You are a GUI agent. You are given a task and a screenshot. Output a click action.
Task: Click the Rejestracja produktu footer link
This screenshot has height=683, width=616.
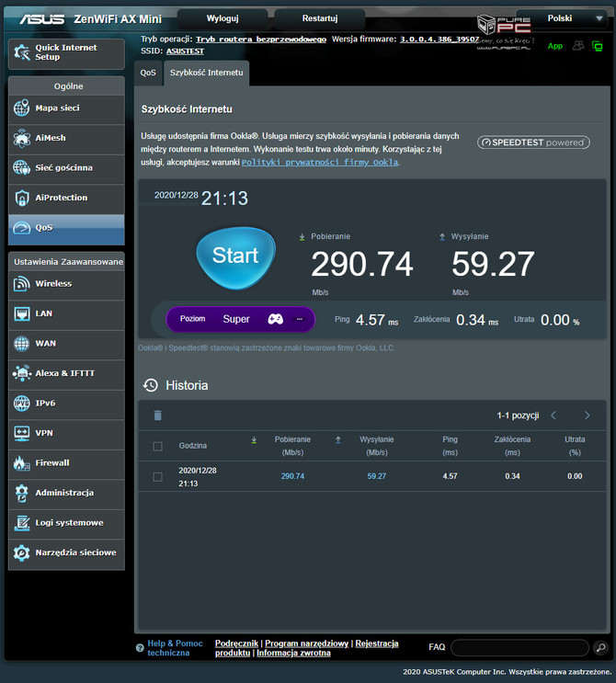[x=307, y=648]
